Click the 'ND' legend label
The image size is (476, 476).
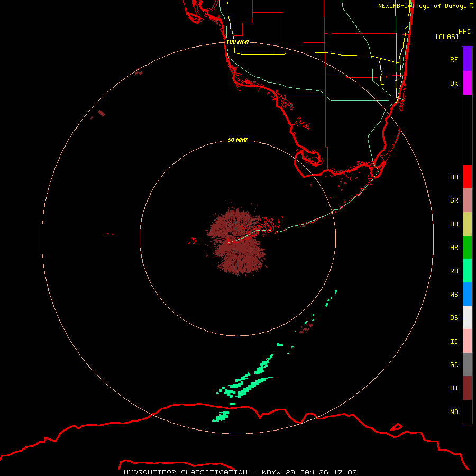(x=454, y=412)
